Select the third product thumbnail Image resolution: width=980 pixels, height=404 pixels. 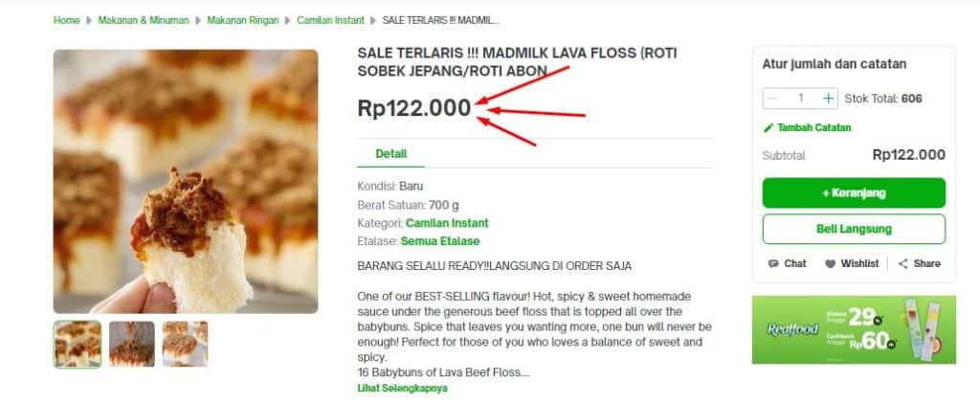(x=185, y=344)
